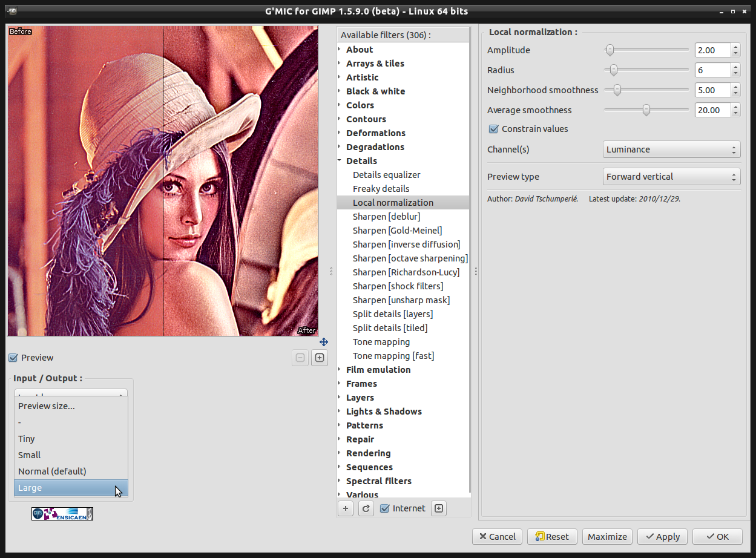Select Tiny preview size option
The image size is (756, 558).
[71, 439]
